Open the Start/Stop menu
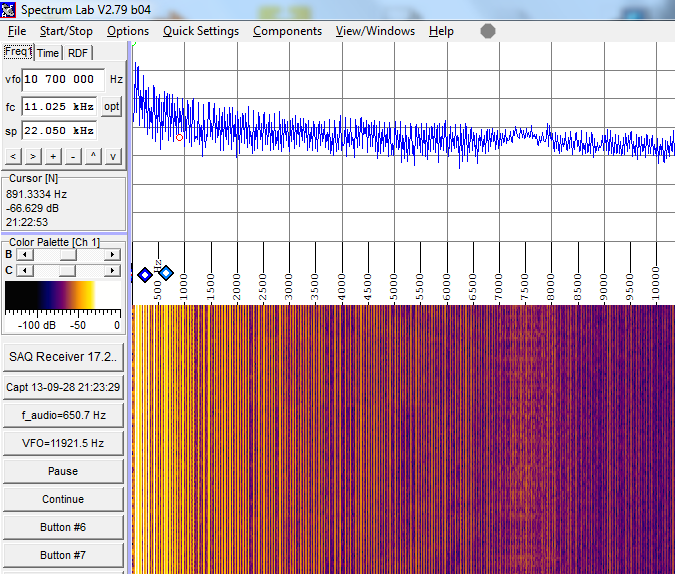Viewport: 675px width, 574px height. [66, 31]
